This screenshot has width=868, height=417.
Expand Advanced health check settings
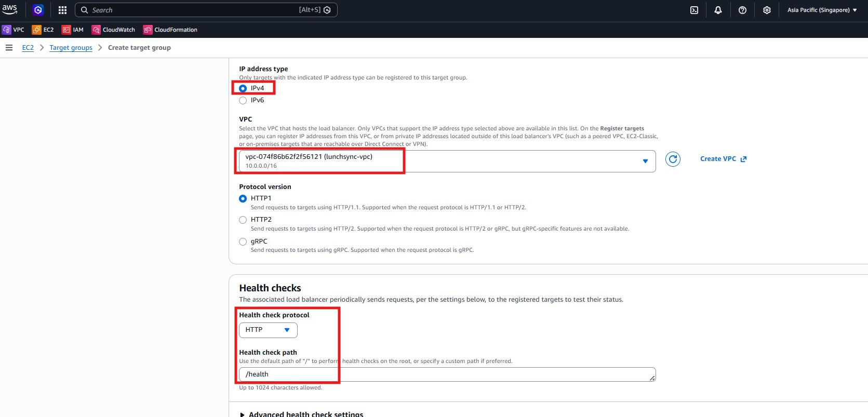301,414
